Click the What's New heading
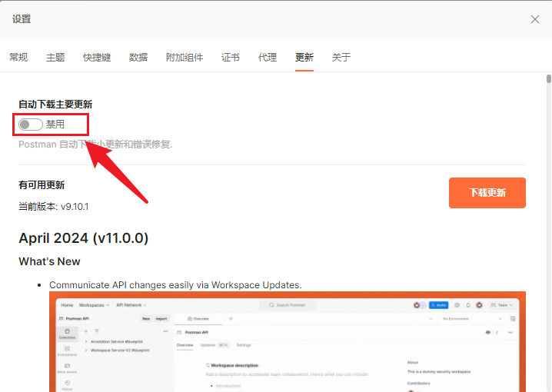Image resolution: width=552 pixels, height=392 pixels. point(49,262)
